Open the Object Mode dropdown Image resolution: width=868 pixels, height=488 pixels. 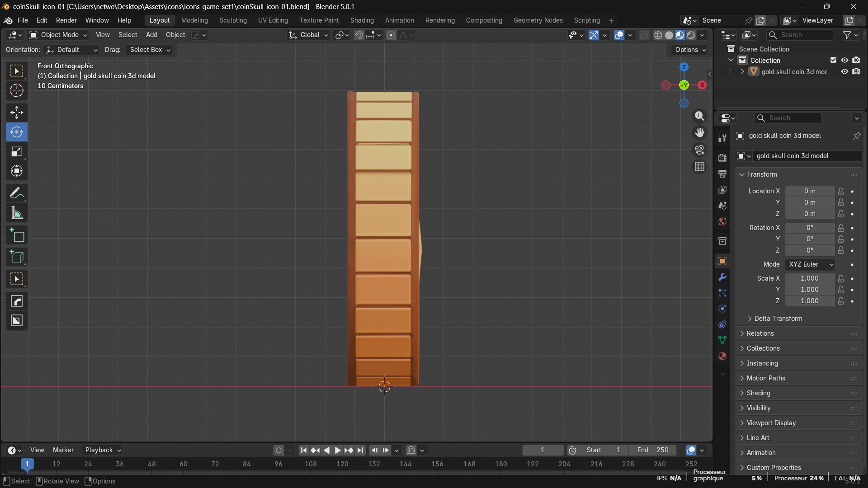point(58,35)
